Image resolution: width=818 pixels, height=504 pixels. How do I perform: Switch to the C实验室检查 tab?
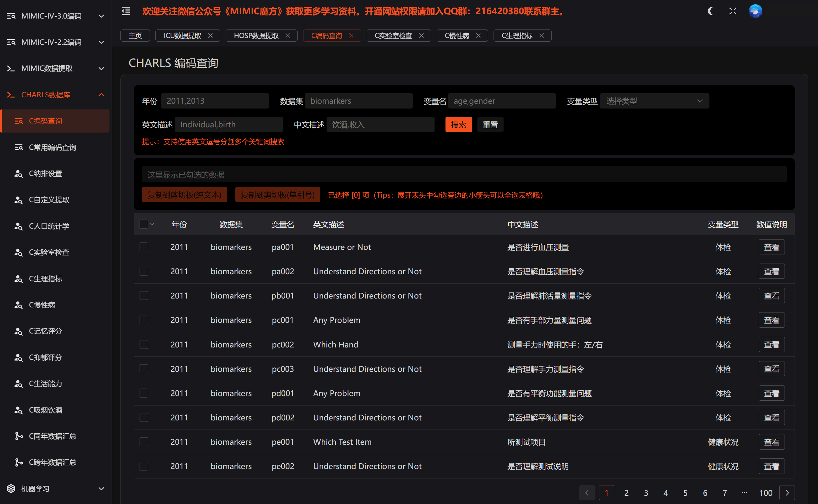click(393, 36)
